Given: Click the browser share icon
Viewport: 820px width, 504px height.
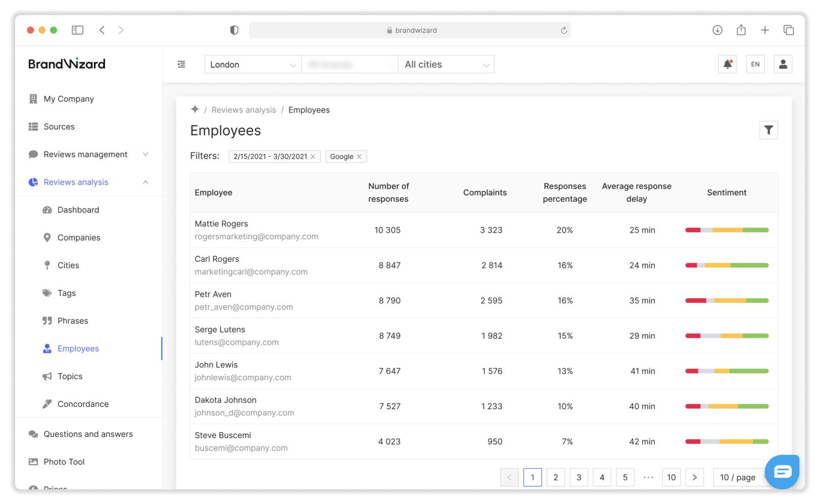Looking at the screenshot, I should coord(741,30).
